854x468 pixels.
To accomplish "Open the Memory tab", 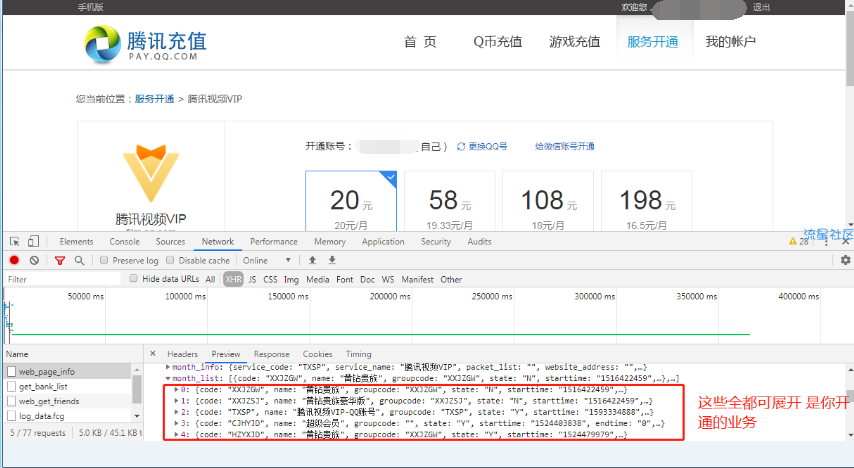I will coord(330,241).
